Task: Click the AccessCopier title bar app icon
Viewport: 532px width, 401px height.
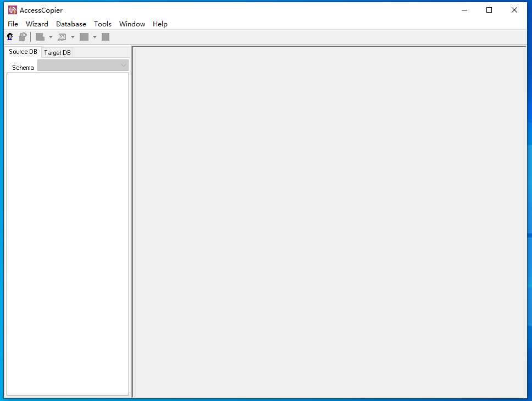Action: coord(13,10)
